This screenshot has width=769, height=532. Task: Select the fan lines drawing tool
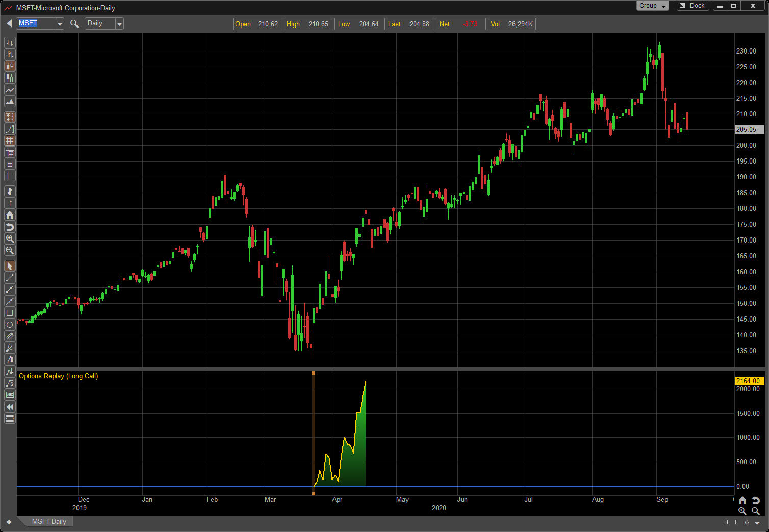[x=10, y=348]
